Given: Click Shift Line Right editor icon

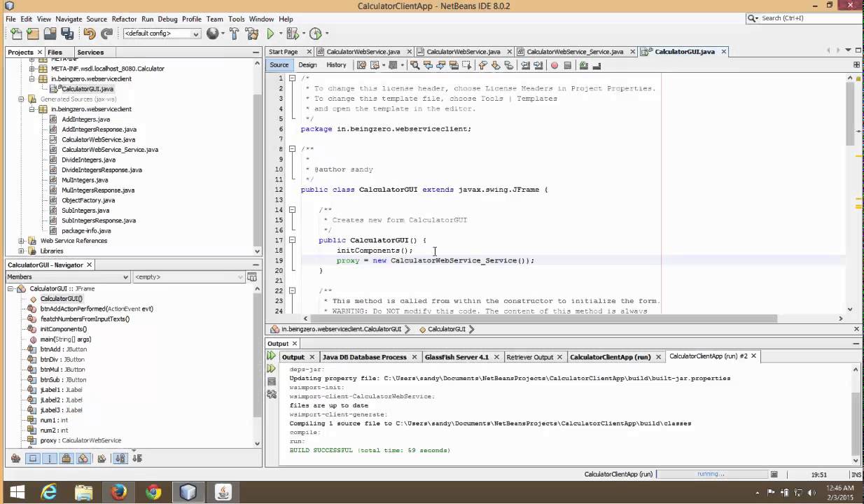Looking at the screenshot, I should click(538, 65).
